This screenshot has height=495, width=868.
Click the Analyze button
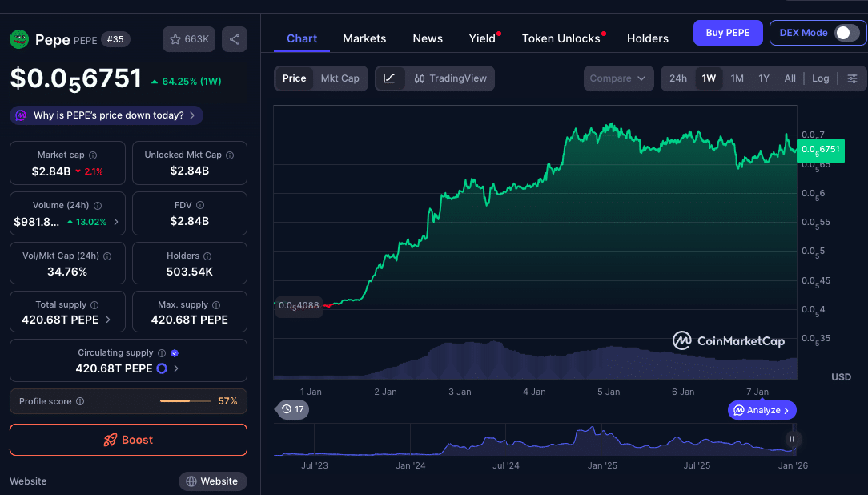[762, 410]
